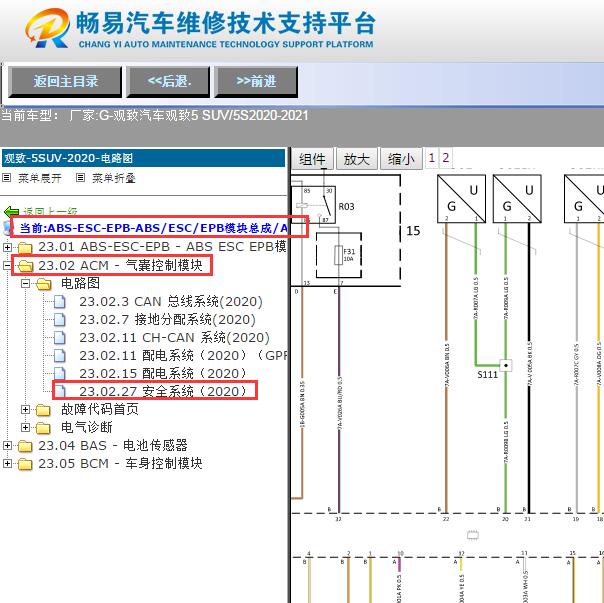Select 23.02 ACM - 气囊控制模块 item
Viewport: 604px width, 603px height.
tap(120, 265)
